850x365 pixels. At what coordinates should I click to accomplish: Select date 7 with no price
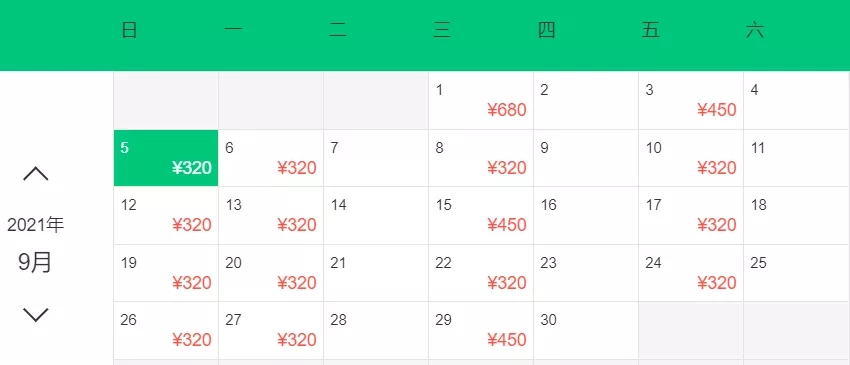[x=376, y=158]
